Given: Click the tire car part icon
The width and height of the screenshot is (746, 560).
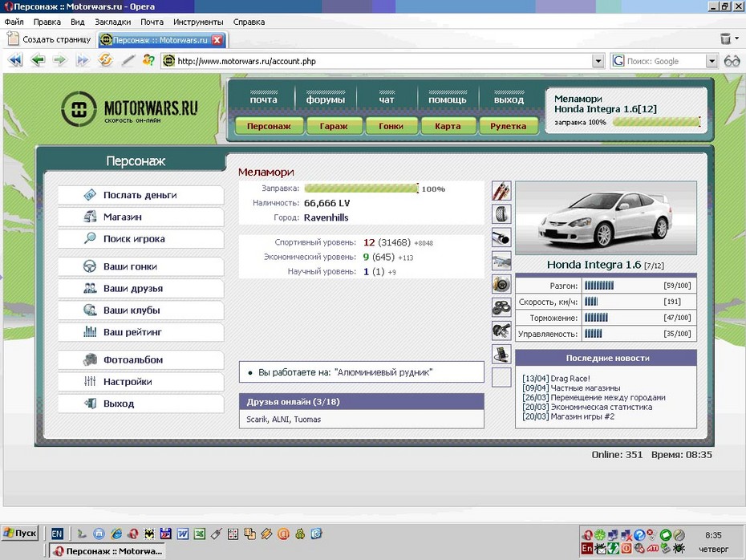Looking at the screenshot, I should click(x=501, y=214).
